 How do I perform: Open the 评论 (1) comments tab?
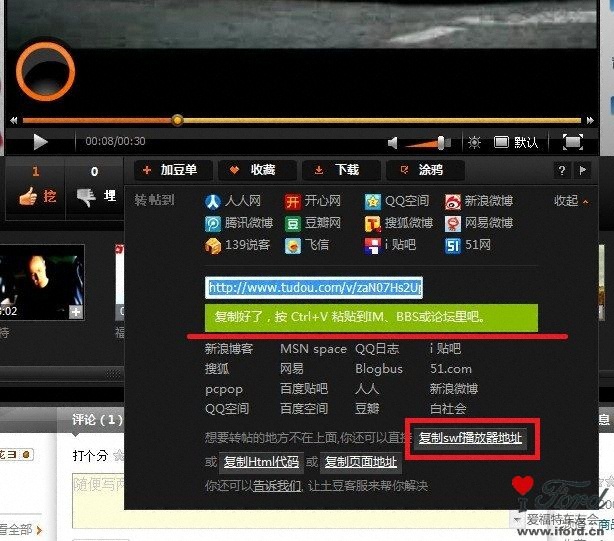coord(96,420)
